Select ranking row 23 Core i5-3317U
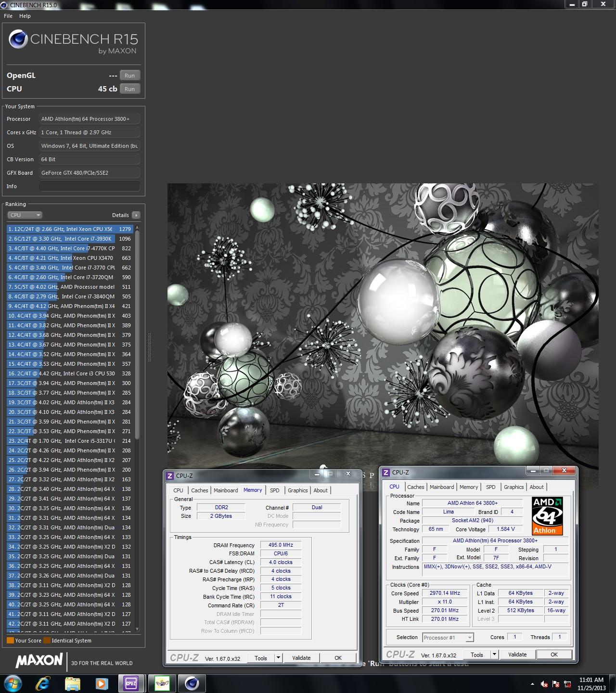 click(70, 441)
